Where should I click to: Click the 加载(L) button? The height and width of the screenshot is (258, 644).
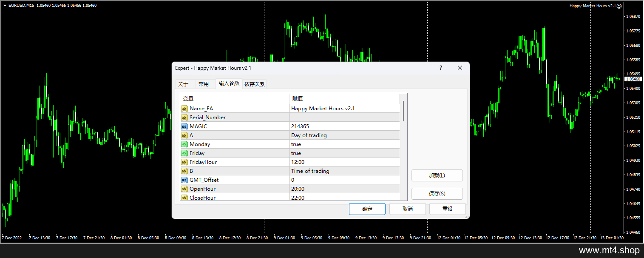pyautogui.click(x=437, y=175)
